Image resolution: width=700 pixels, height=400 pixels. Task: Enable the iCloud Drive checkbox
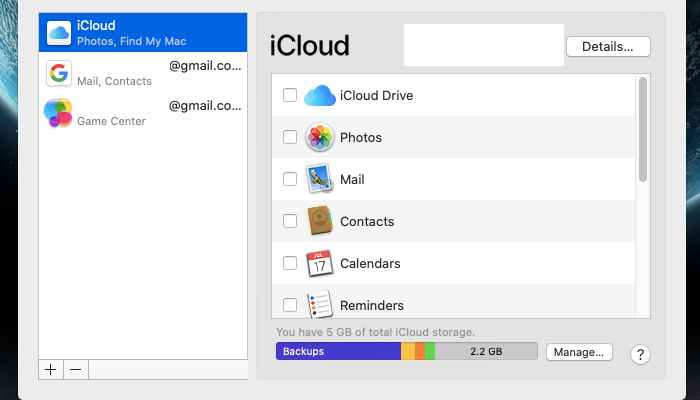[x=290, y=95]
